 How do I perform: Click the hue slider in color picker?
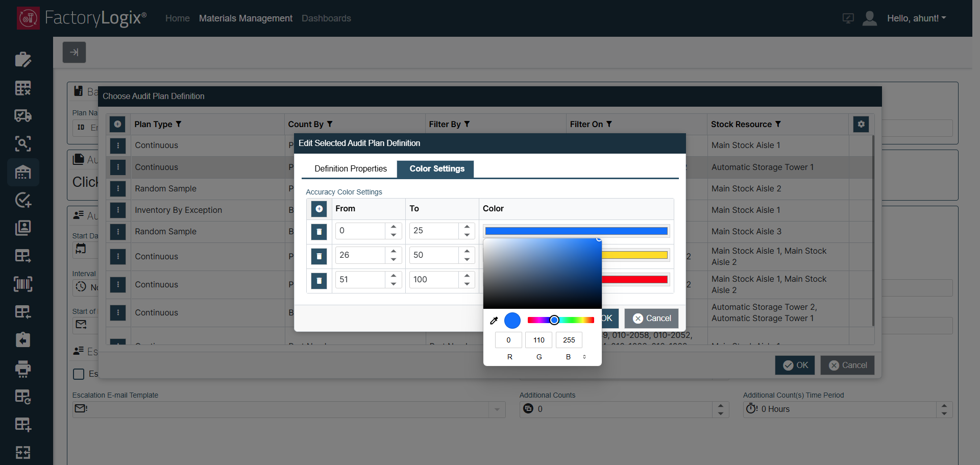coord(560,320)
